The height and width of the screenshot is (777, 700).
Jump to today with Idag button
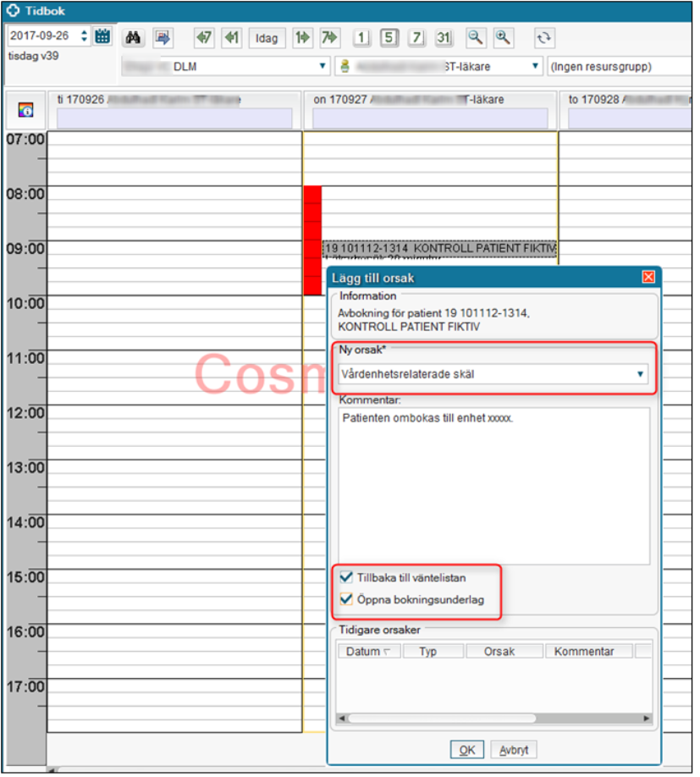click(266, 37)
